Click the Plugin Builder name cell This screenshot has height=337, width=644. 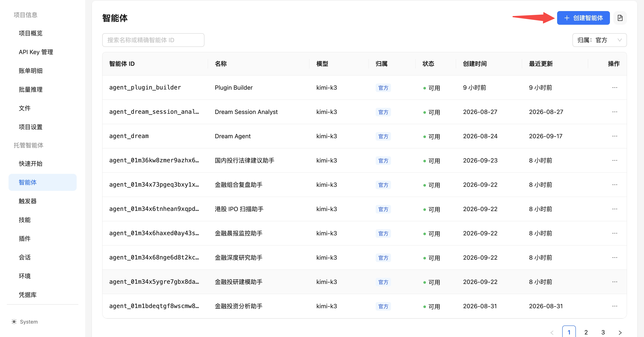click(x=233, y=88)
